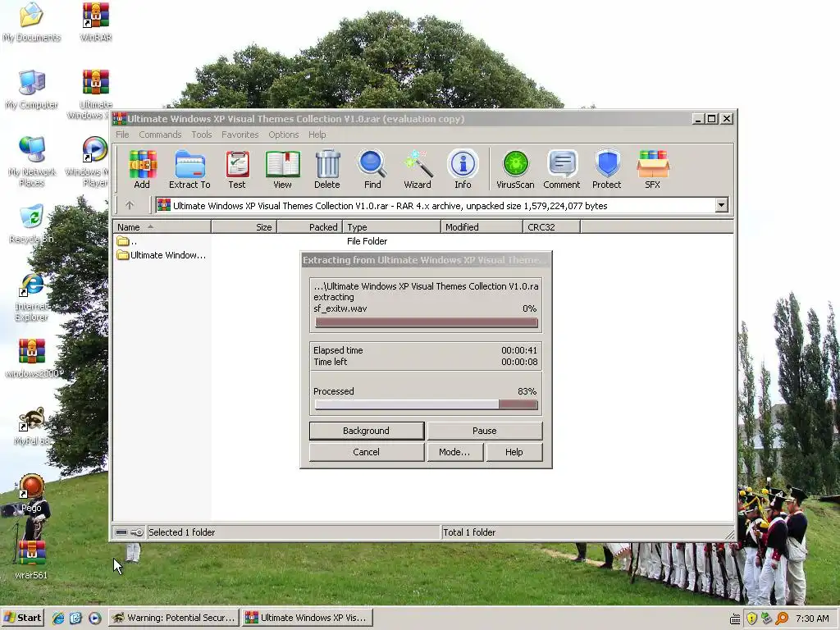This screenshot has width=840, height=630.
Task: Click the Processed progress bar
Action: tap(426, 405)
